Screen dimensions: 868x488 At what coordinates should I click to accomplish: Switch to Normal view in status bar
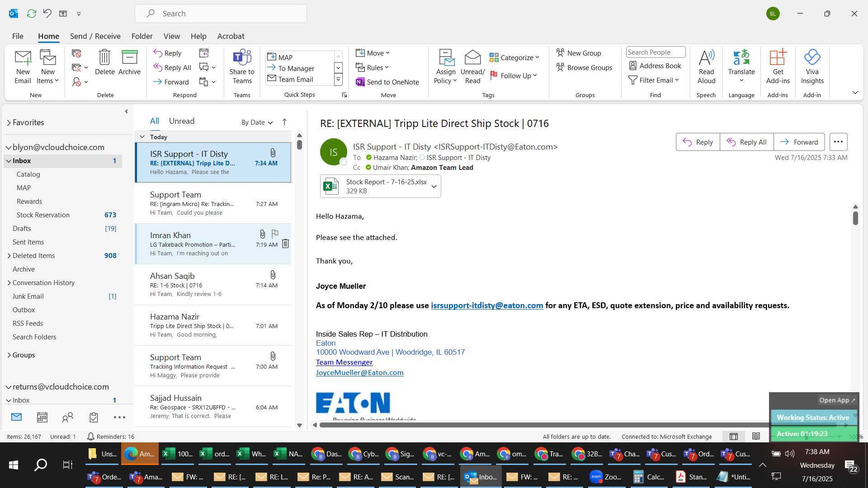(x=734, y=436)
